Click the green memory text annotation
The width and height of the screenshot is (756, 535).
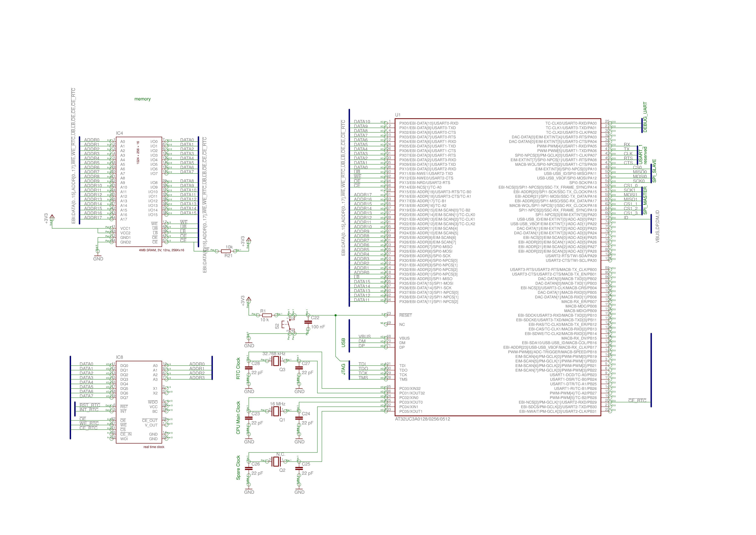click(x=142, y=99)
